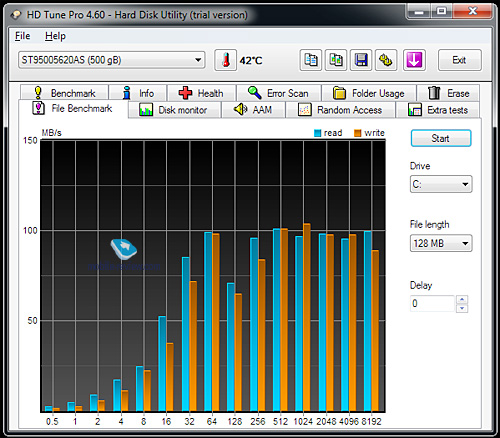Switch to the Health tab
Viewport: 500px width, 438px height.
(201, 93)
